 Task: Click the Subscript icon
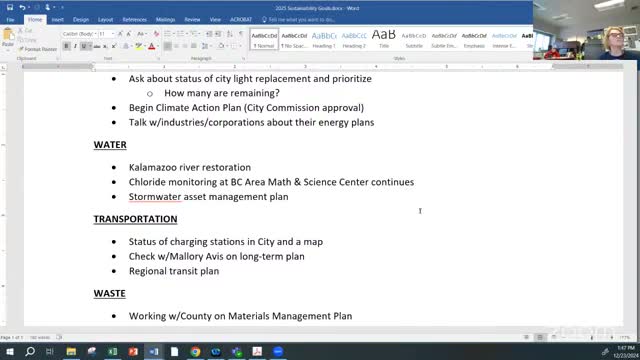[105, 47]
